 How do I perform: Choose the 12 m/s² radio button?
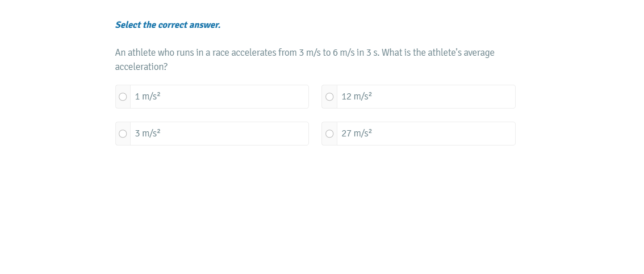coord(329,97)
